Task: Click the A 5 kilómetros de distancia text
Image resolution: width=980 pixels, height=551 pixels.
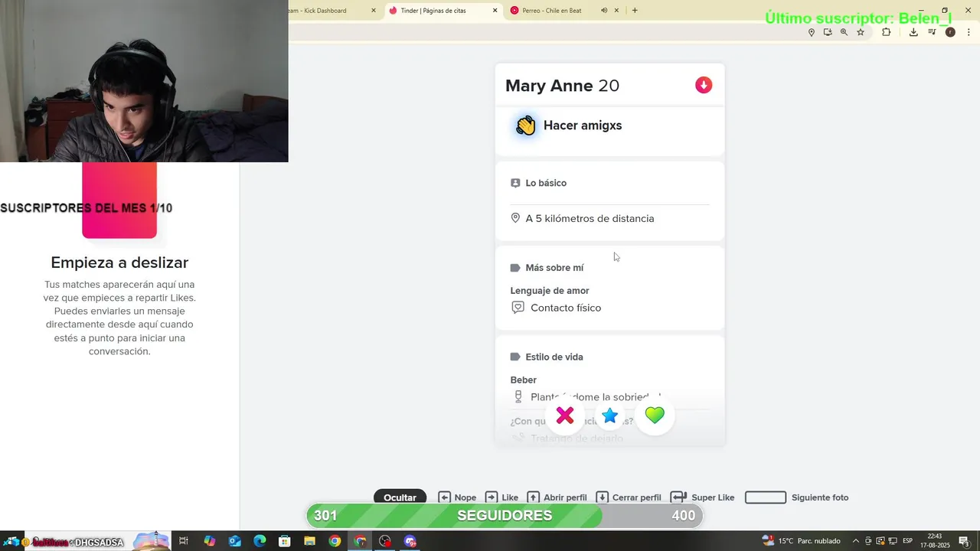Action: coord(590,218)
